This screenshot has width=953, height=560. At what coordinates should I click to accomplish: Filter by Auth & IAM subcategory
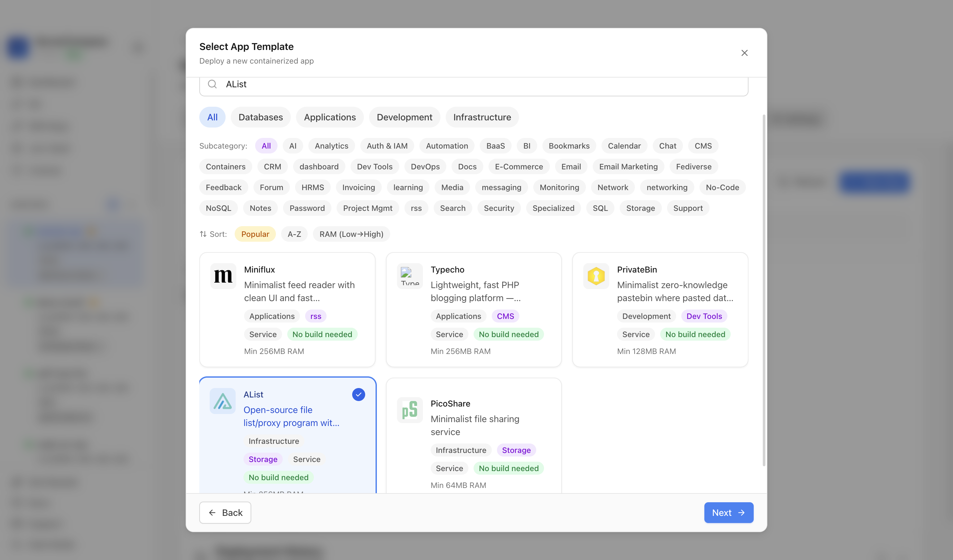pos(387,146)
